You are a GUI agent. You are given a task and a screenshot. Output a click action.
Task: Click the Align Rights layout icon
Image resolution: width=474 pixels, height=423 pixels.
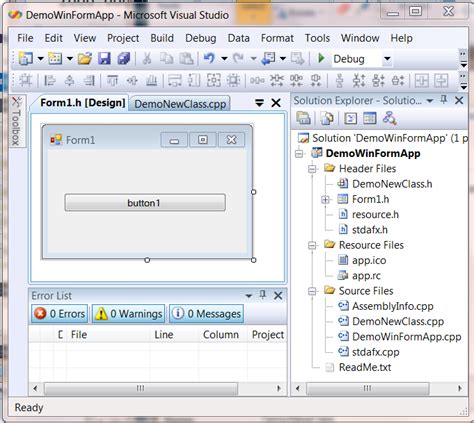pyautogui.click(x=89, y=80)
